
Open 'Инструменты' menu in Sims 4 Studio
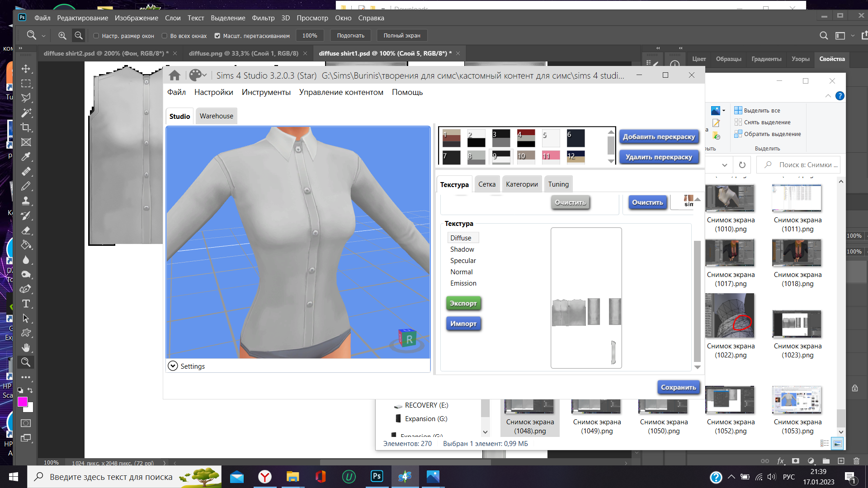266,92
